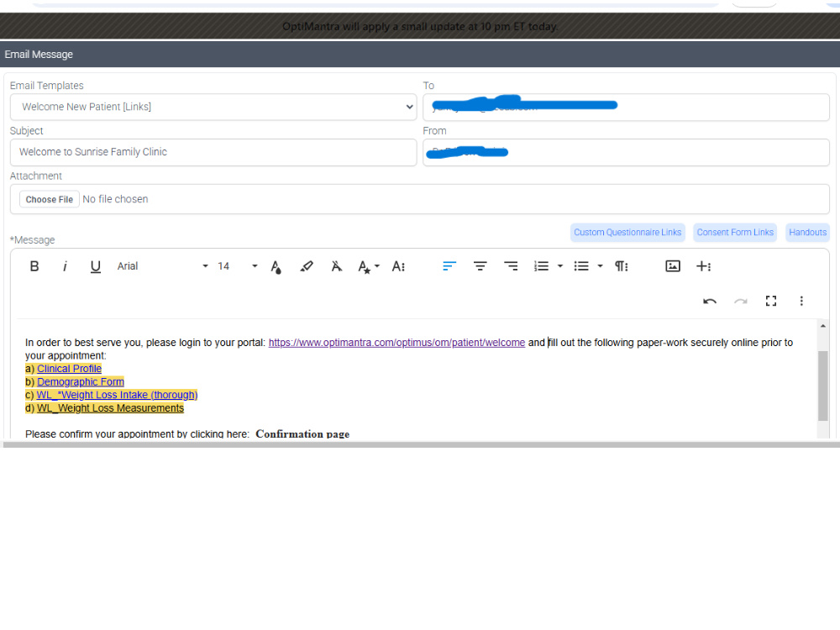The width and height of the screenshot is (840, 630).
Task: Open paragraph format options
Action: tap(621, 266)
